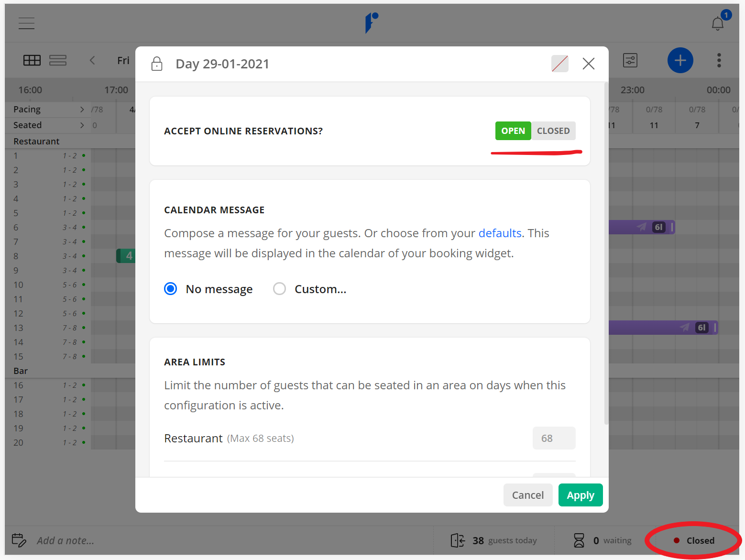Go to the previous day arrow
This screenshot has width=745, height=560.
pos(92,60)
